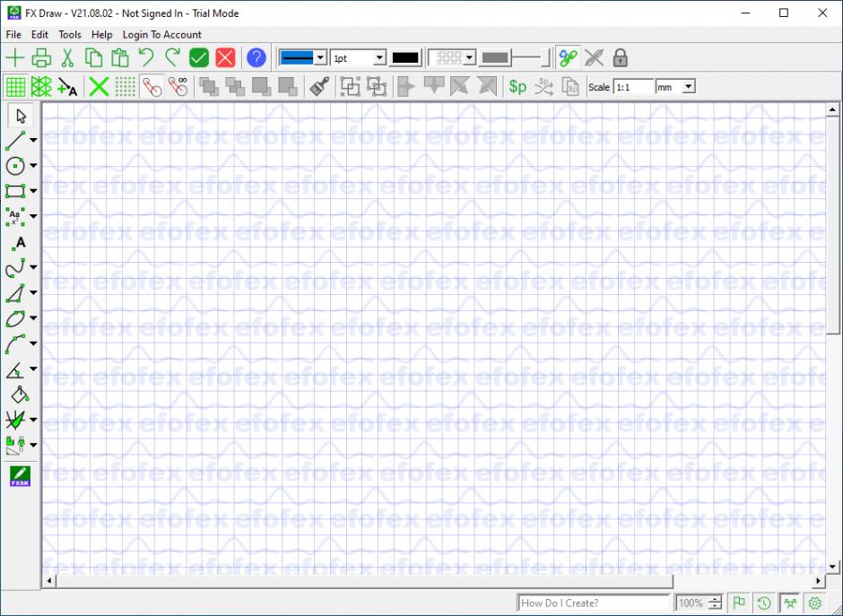Click the black line color swatch
Image resolution: width=843 pixels, height=616 pixels.
click(x=405, y=57)
